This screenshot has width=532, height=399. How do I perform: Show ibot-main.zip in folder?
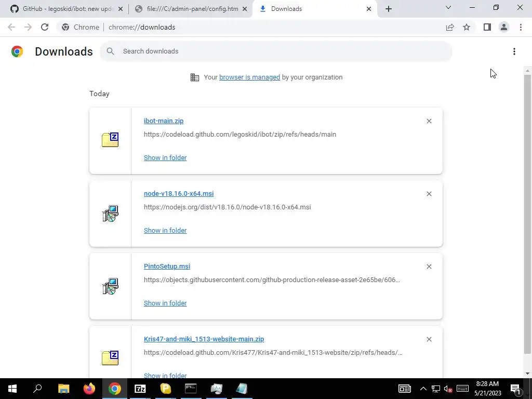click(x=165, y=157)
